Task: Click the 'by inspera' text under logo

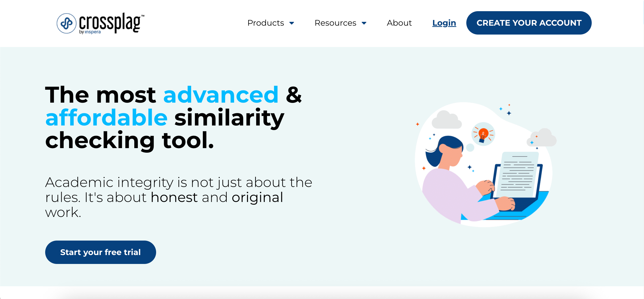Action: point(90,32)
